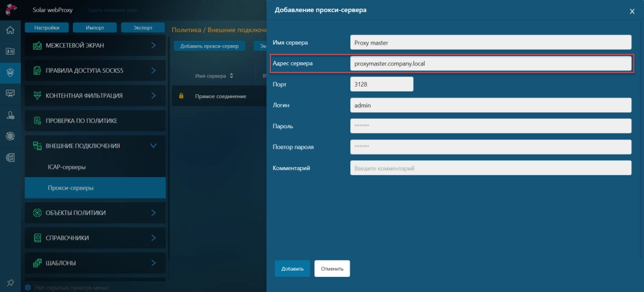Click the Импорт button
Viewport: 644px width, 292px height.
tap(95, 28)
